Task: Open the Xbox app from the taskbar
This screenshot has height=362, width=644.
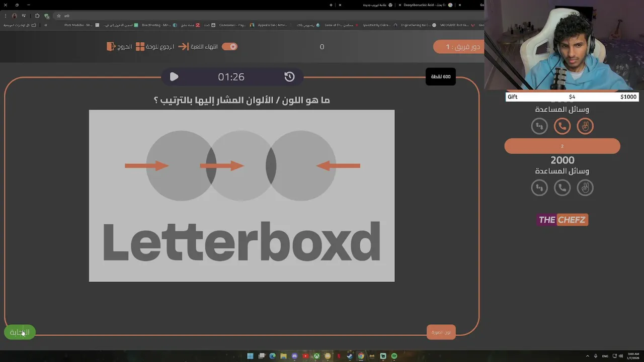Action: point(317,356)
